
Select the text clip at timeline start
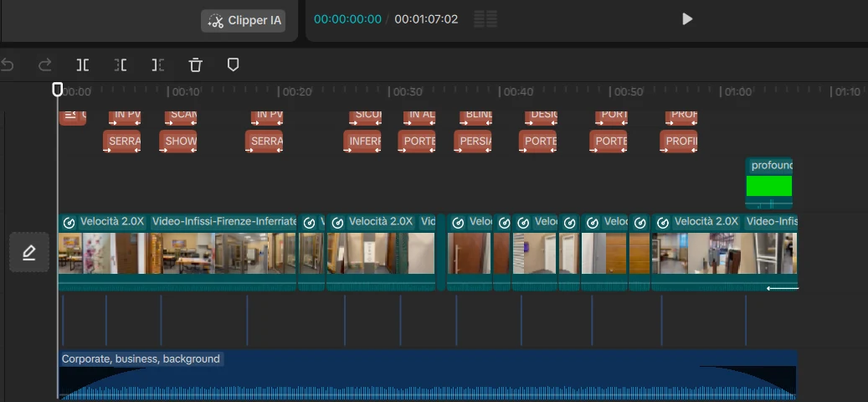pos(73,117)
